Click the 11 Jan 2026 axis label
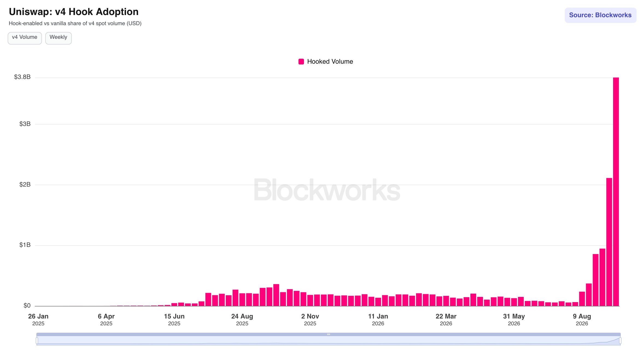The image size is (644, 354). click(378, 320)
